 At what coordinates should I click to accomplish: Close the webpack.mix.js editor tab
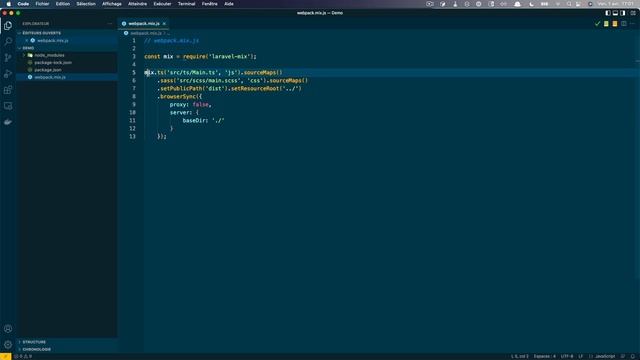164,24
